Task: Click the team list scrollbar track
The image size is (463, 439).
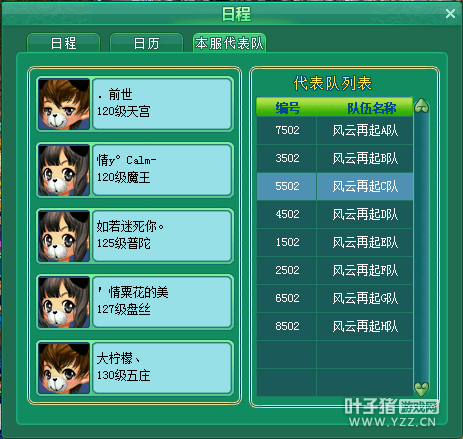Action: [421, 247]
